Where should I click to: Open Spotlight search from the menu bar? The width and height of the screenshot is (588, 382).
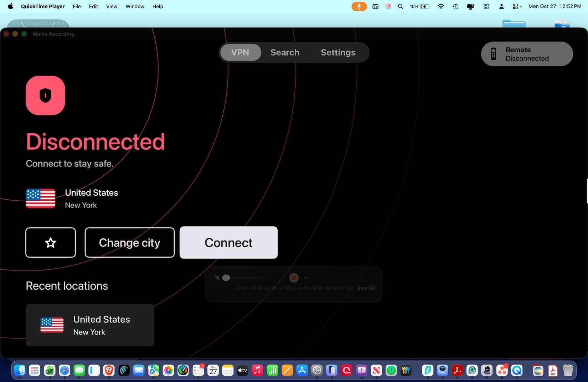click(400, 6)
